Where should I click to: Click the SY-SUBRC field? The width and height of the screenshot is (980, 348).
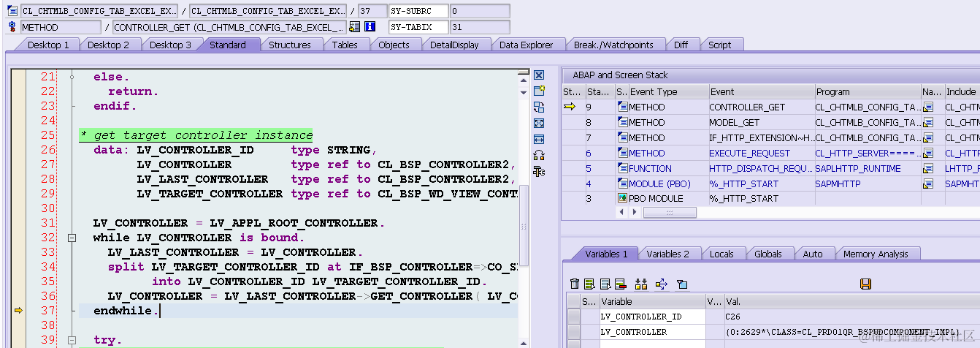[418, 11]
